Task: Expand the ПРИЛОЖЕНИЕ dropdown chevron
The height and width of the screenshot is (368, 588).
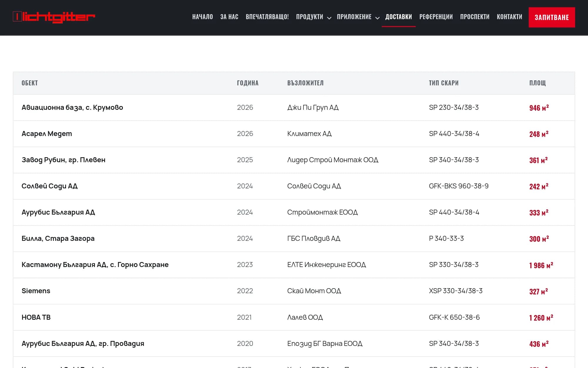Action: [x=377, y=18]
